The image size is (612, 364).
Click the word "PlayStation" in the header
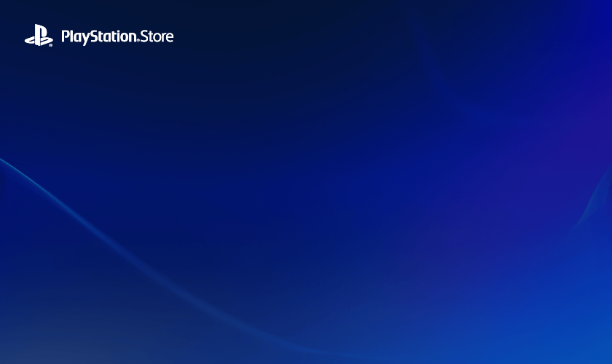(x=98, y=36)
